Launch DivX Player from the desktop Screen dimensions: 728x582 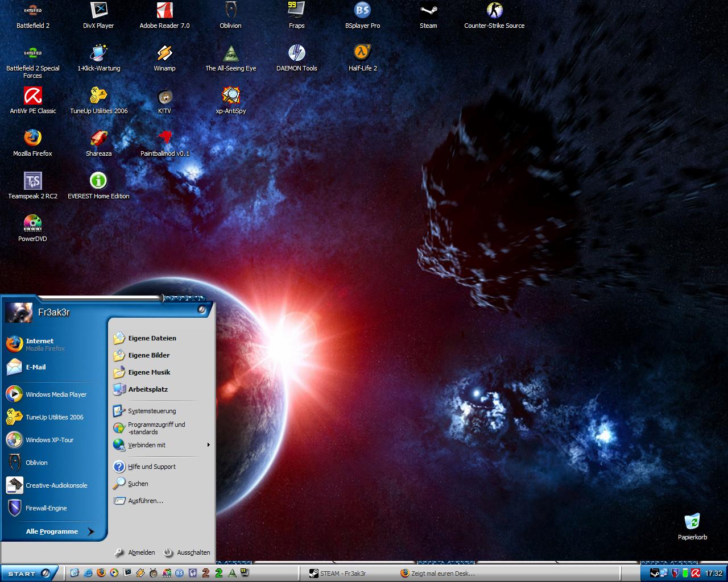(x=98, y=15)
